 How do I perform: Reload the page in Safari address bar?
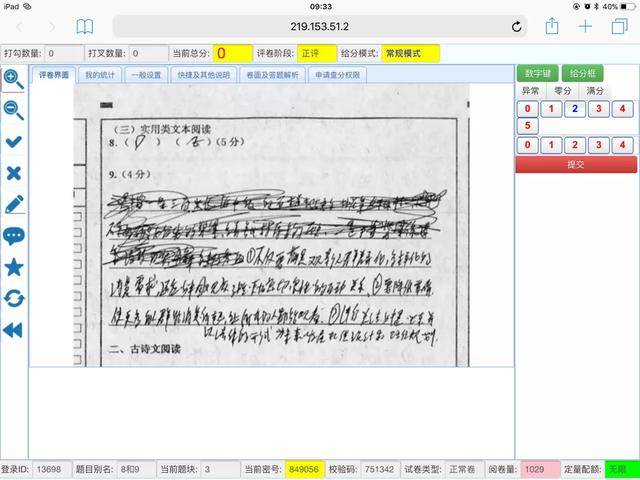pos(516,27)
